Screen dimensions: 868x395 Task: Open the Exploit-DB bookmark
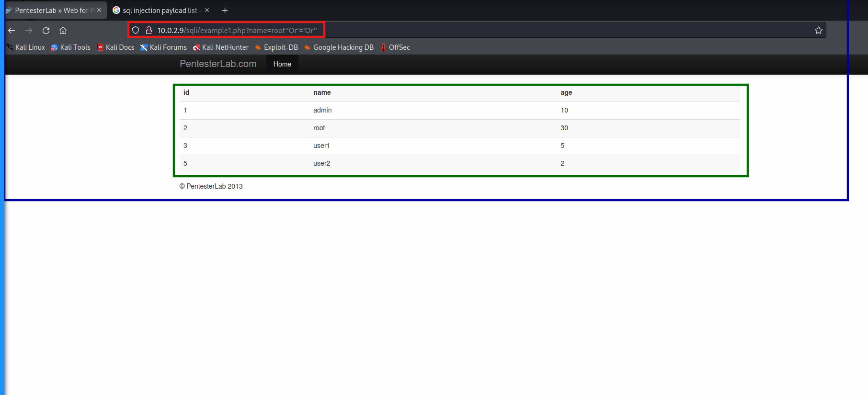(276, 47)
